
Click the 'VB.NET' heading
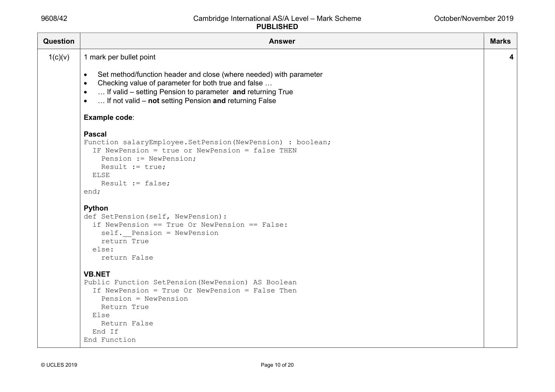point(97,274)
